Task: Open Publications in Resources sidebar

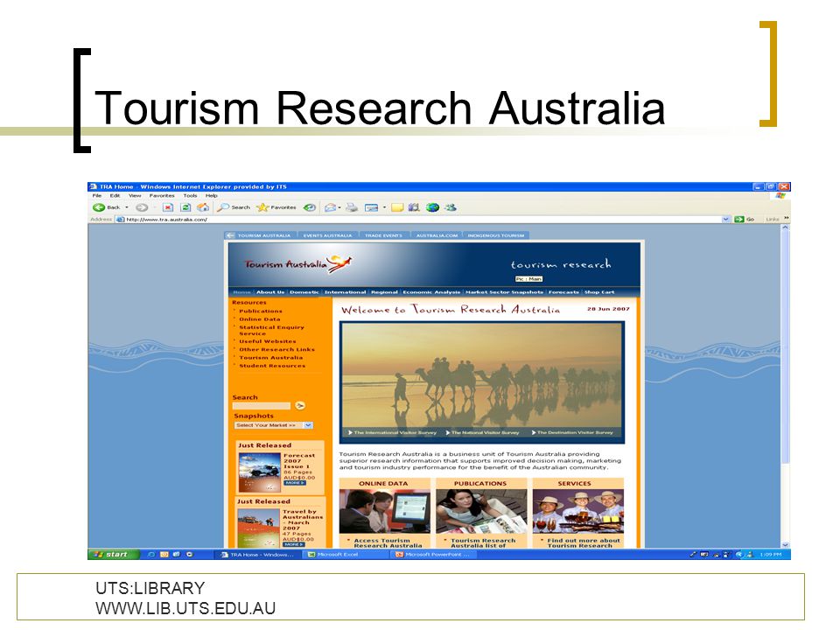Action: coord(261,311)
